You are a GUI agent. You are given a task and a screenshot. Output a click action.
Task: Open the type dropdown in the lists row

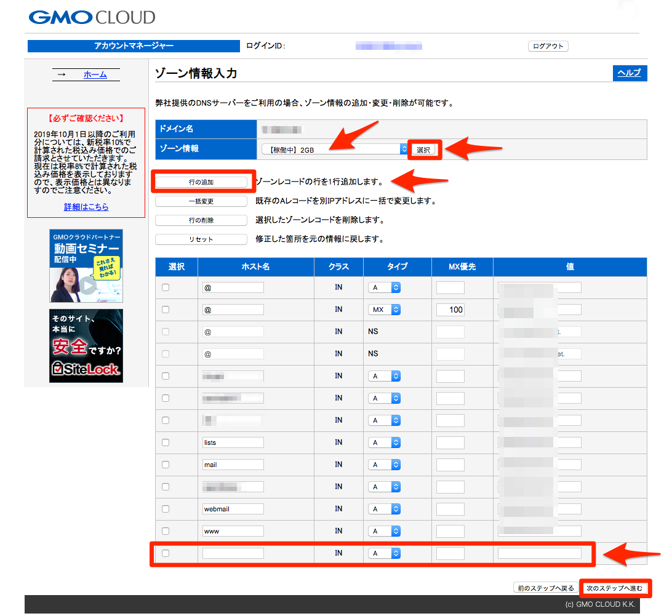point(386,442)
